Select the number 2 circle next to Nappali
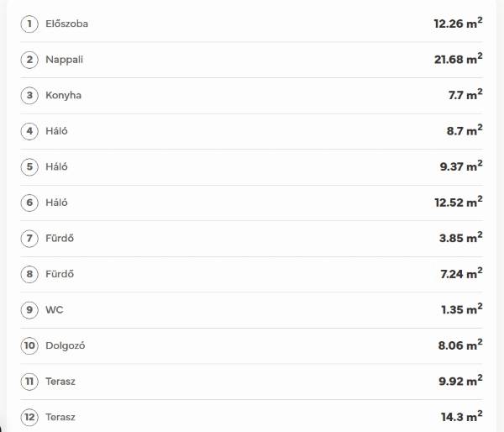Screen dimensions: 504x432 pyautogui.click(x=30, y=60)
